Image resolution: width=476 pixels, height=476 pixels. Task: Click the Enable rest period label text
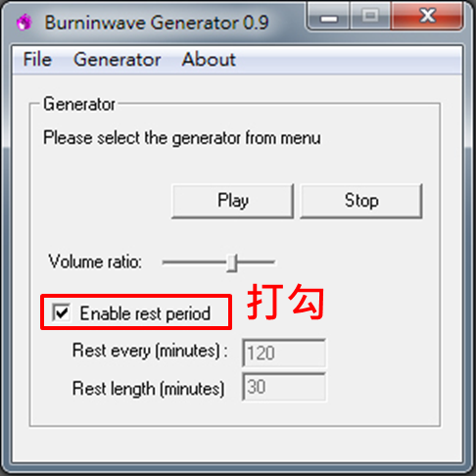(145, 313)
